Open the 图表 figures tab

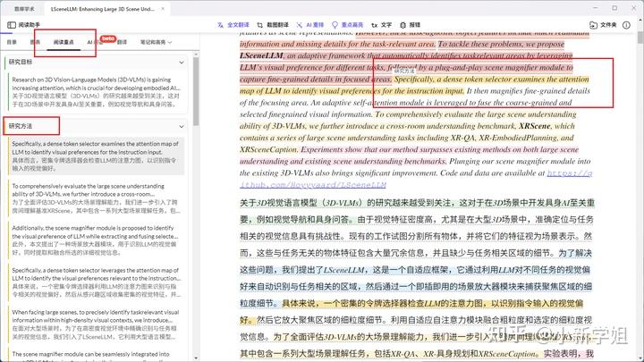[35, 42]
